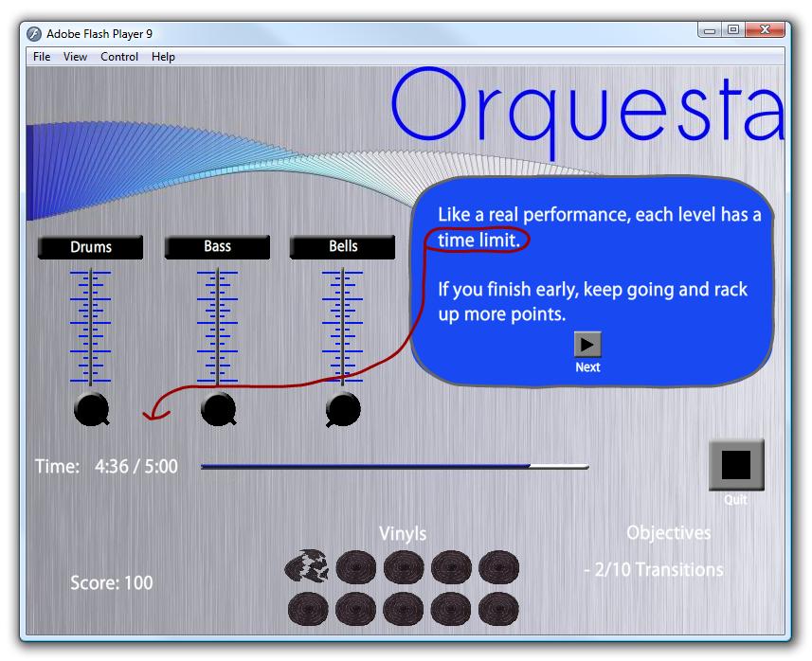The image size is (812, 661).
Task: Open the Help menu
Action: coord(163,57)
